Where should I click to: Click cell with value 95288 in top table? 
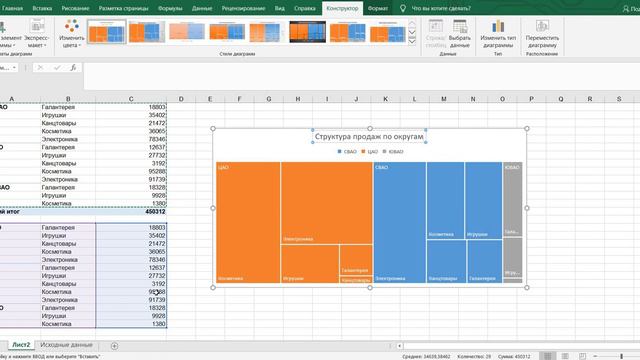131,171
